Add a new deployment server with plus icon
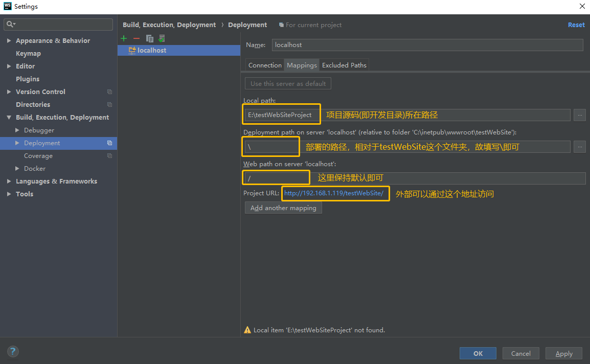Viewport: 590px width, 364px height. point(124,38)
